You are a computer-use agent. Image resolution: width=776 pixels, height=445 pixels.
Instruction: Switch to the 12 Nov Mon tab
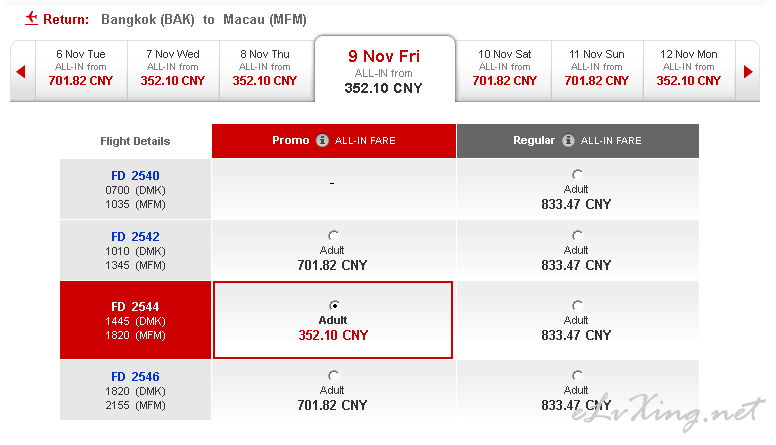click(689, 71)
